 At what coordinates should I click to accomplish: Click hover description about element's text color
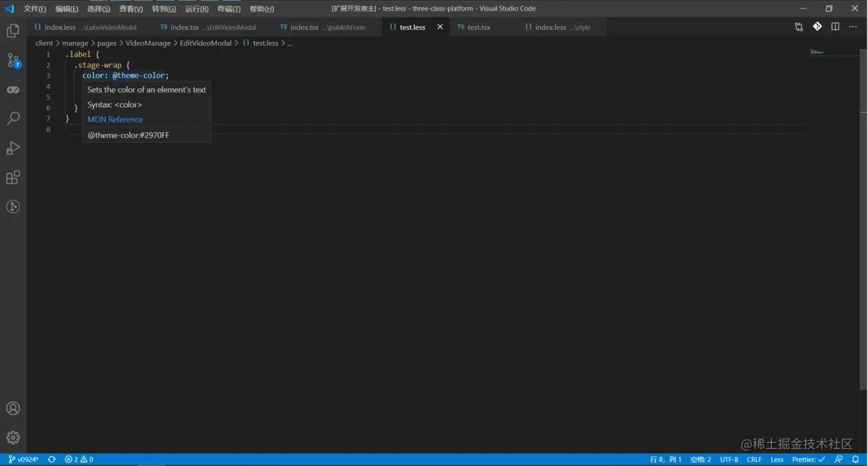click(x=147, y=90)
